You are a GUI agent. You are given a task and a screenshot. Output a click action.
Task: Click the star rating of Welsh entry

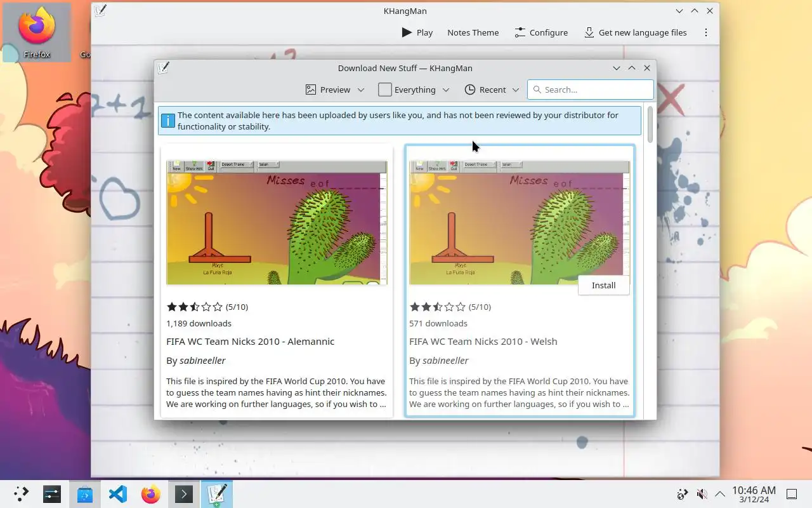[x=437, y=307]
